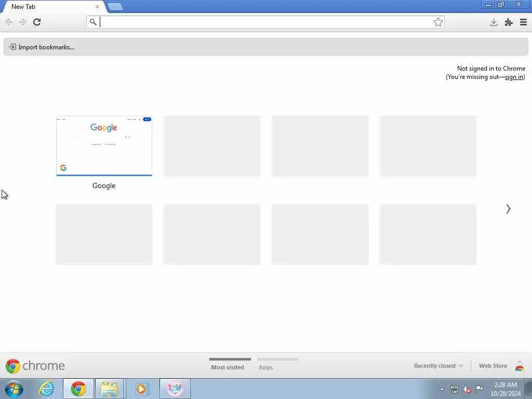The image size is (532, 399).
Task: Open the extensions puzzle-piece icon
Action: (x=509, y=22)
